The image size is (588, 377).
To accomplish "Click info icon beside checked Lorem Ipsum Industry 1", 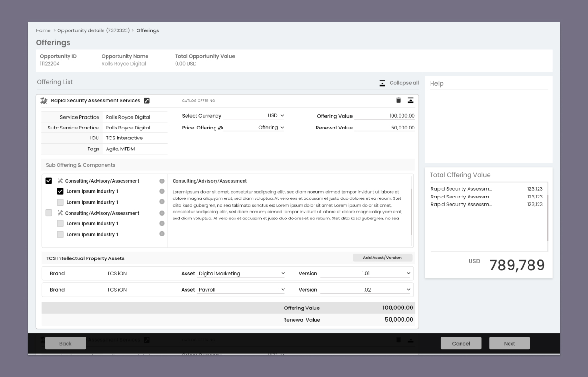I will (162, 191).
